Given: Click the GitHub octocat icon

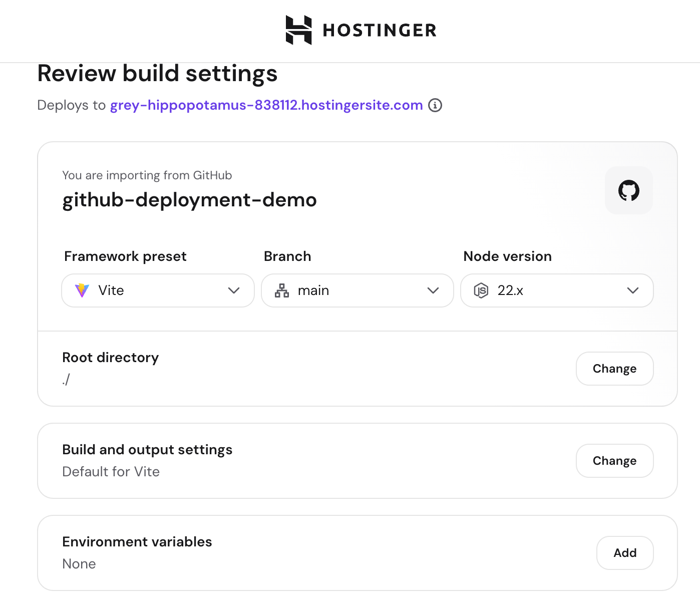Looking at the screenshot, I should (629, 190).
